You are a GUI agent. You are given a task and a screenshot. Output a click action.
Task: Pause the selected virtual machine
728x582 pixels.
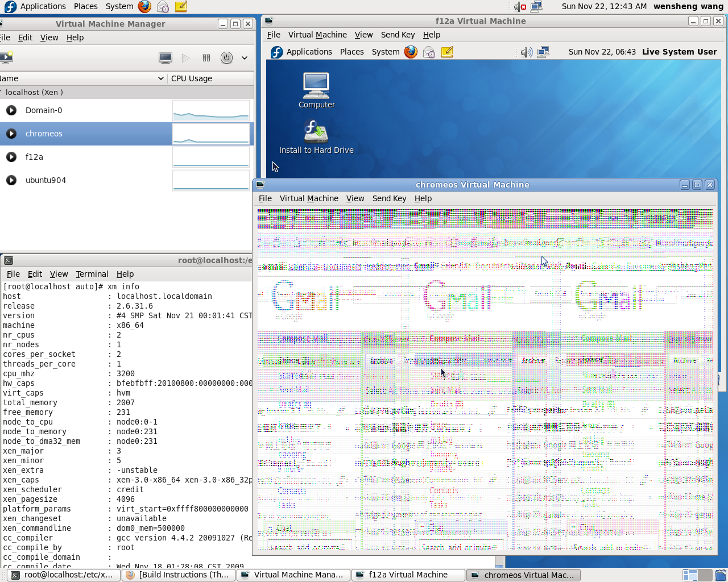pyautogui.click(x=206, y=58)
